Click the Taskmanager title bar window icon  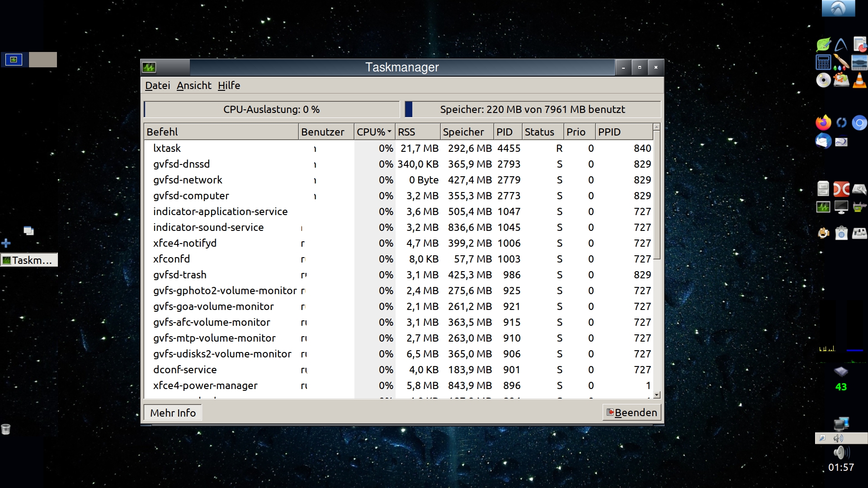pos(149,68)
